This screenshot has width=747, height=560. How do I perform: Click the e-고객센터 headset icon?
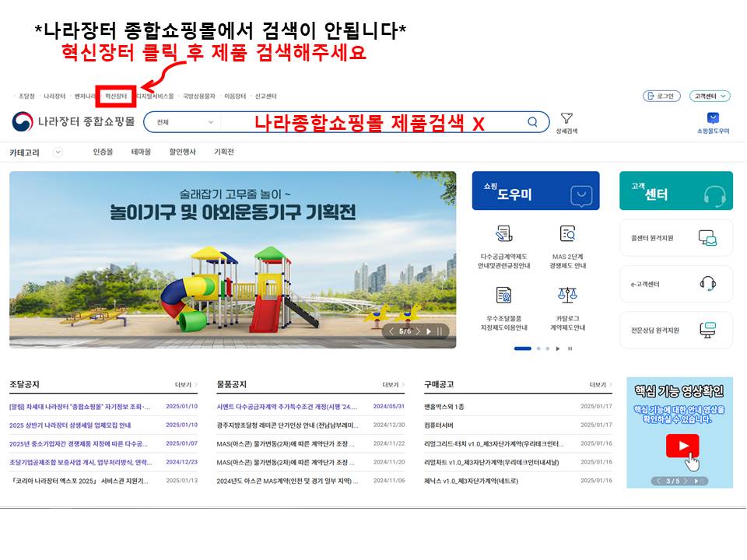[708, 283]
